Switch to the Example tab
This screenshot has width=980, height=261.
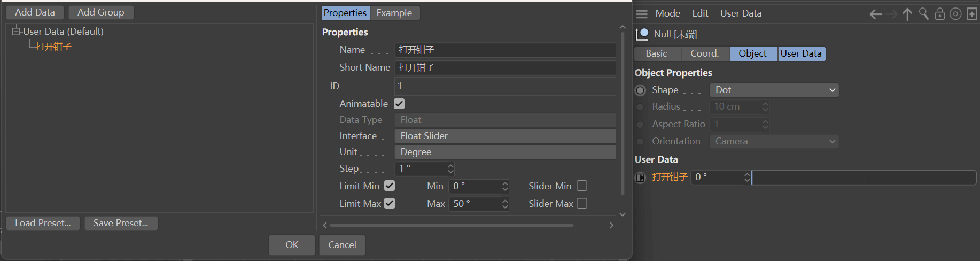pyautogui.click(x=394, y=13)
